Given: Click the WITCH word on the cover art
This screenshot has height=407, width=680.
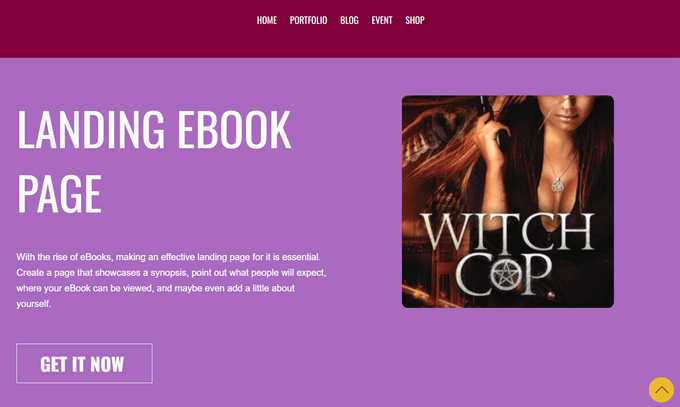Looking at the screenshot, I should coord(508,233).
